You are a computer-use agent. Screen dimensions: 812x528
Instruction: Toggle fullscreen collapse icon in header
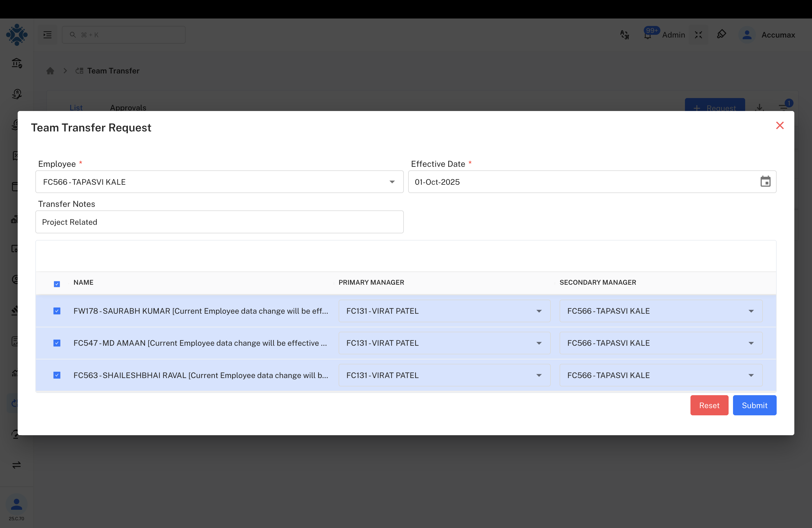pos(698,35)
